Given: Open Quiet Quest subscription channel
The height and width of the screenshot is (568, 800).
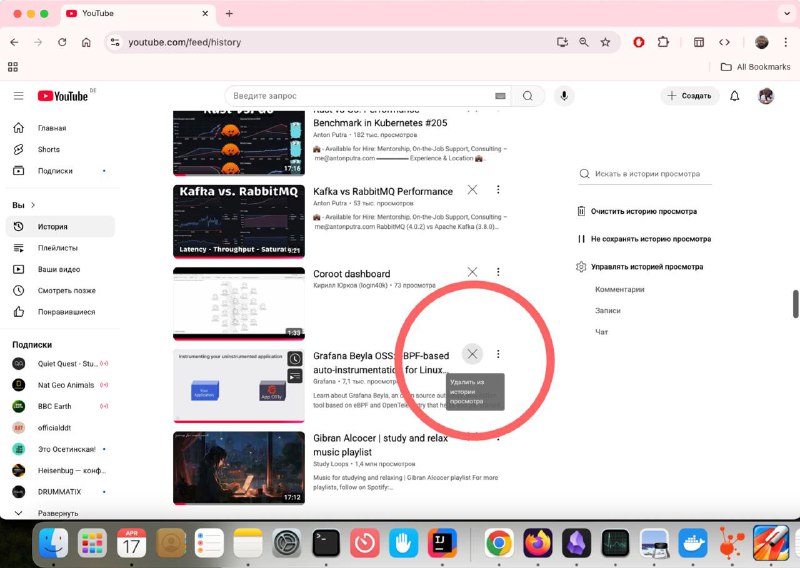Looking at the screenshot, I should point(60,364).
